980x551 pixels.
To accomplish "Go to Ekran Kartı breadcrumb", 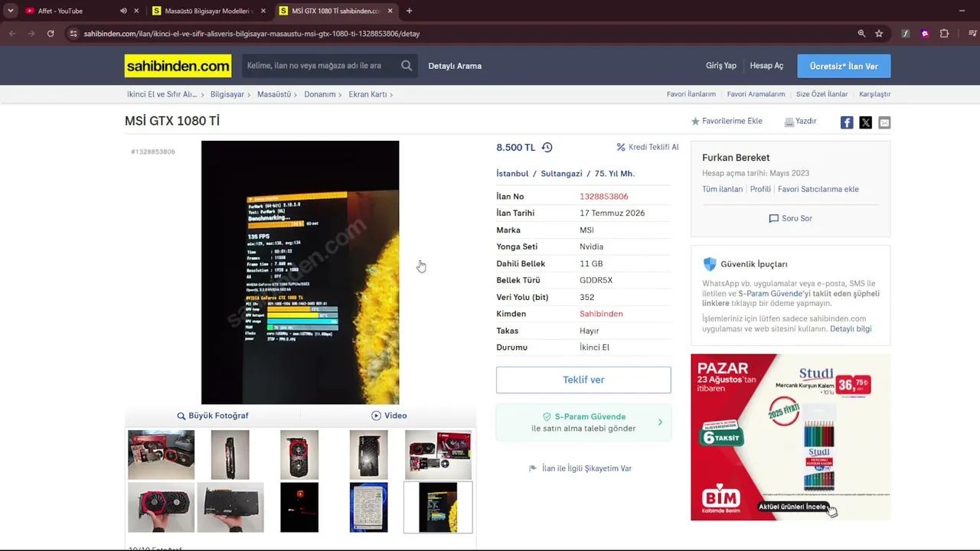I will click(x=367, y=94).
